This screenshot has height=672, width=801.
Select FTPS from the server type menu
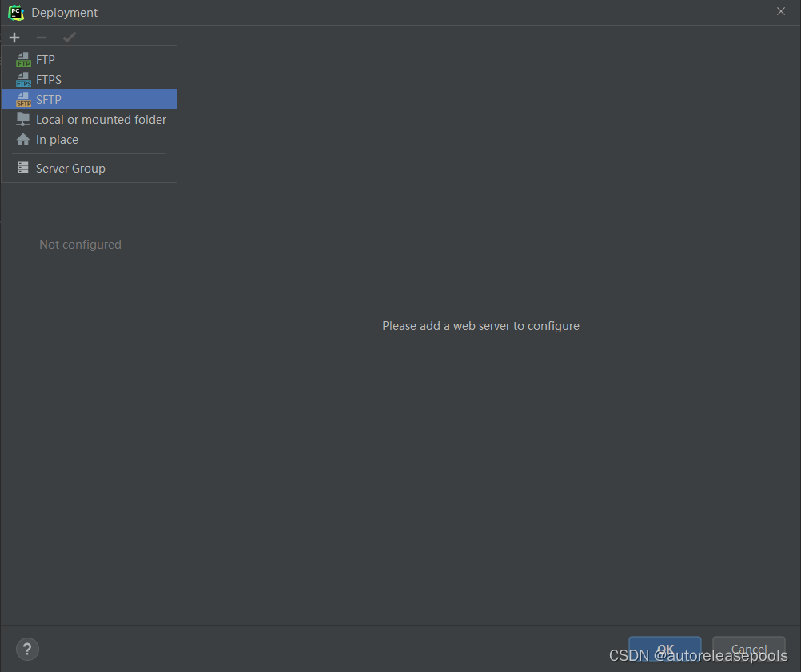pyautogui.click(x=89, y=80)
